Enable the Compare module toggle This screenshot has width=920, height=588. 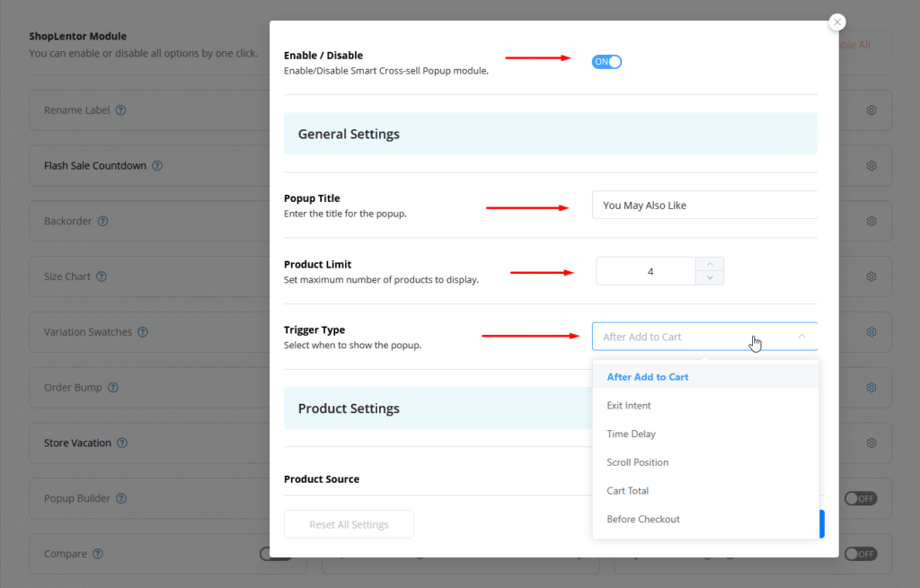click(x=274, y=554)
